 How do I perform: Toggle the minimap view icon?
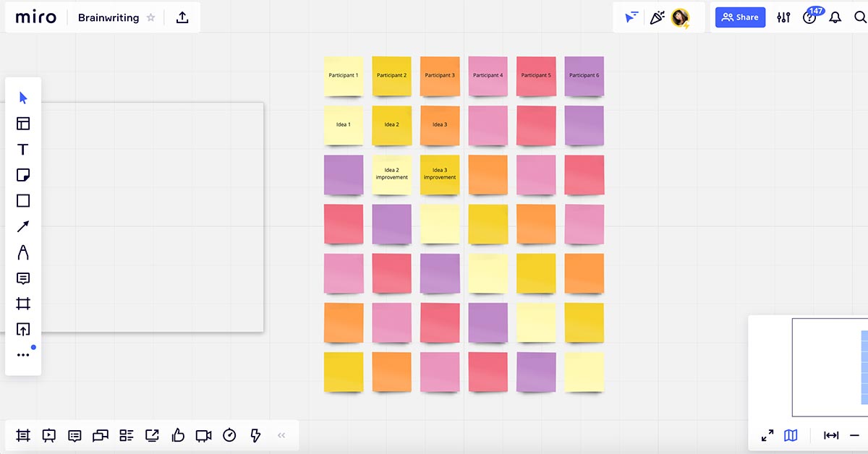click(x=791, y=435)
